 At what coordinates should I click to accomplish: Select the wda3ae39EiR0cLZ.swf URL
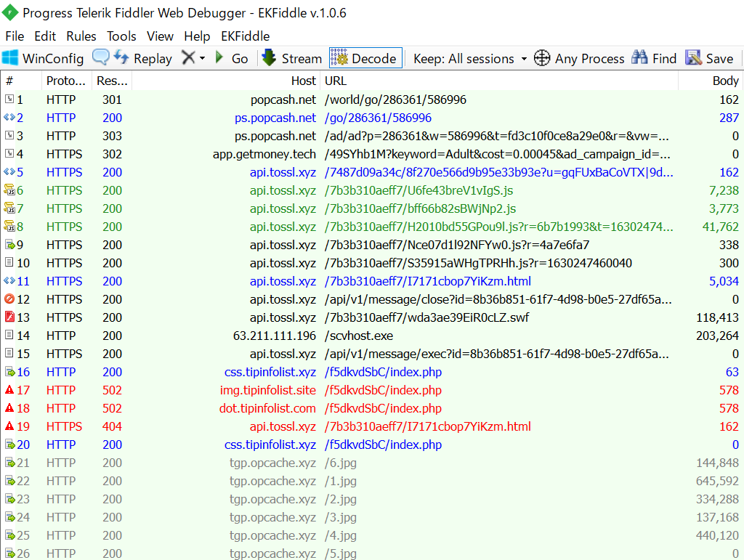coord(426,317)
